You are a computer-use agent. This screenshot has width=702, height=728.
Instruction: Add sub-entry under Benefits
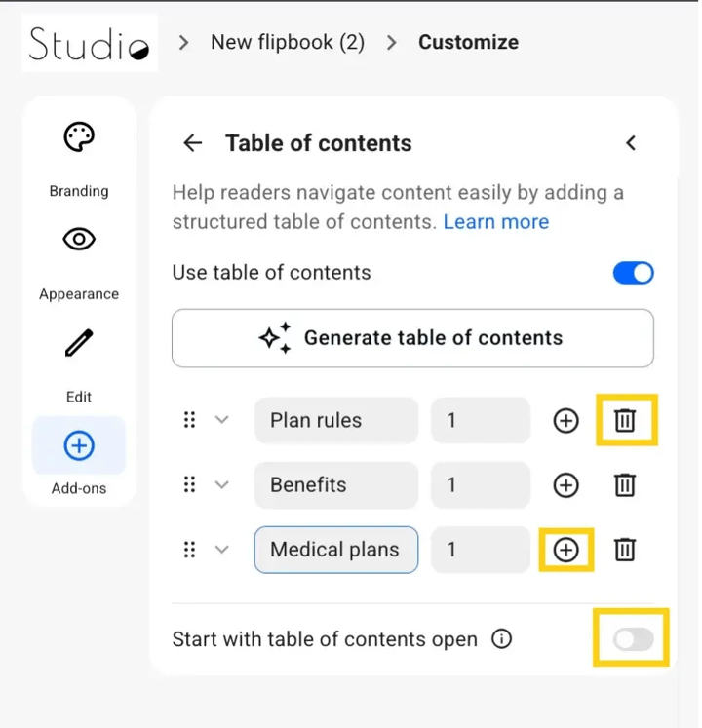coord(565,485)
